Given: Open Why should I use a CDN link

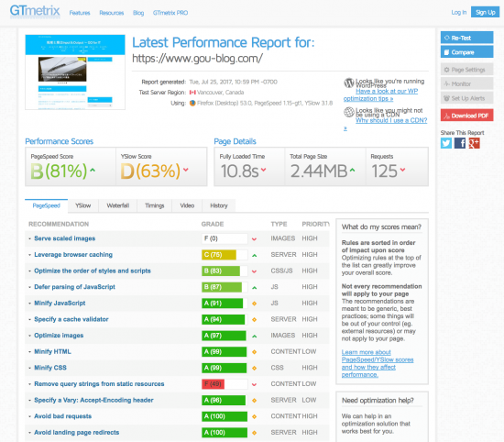Looking at the screenshot, I should [x=391, y=120].
